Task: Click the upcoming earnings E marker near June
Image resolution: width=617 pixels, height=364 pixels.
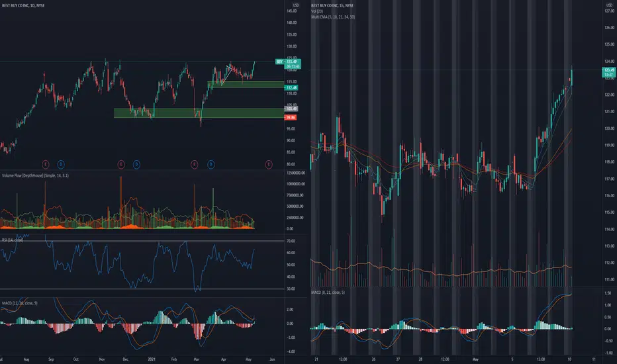Action: click(x=269, y=164)
